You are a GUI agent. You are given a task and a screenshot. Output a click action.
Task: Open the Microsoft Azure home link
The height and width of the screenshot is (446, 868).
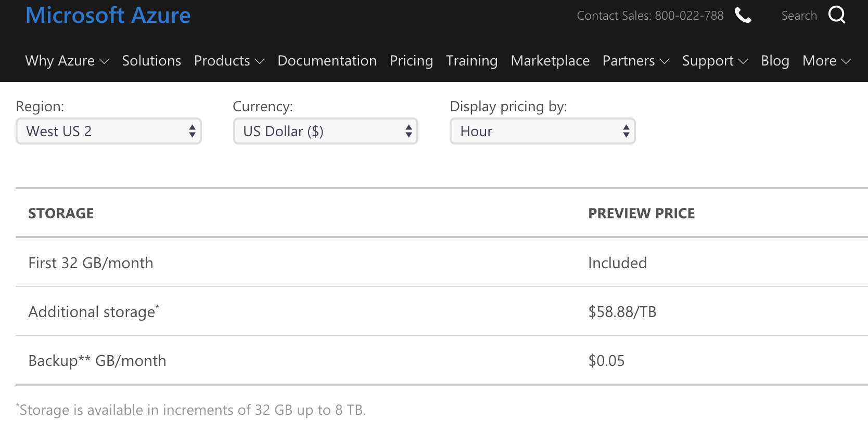pos(108,15)
